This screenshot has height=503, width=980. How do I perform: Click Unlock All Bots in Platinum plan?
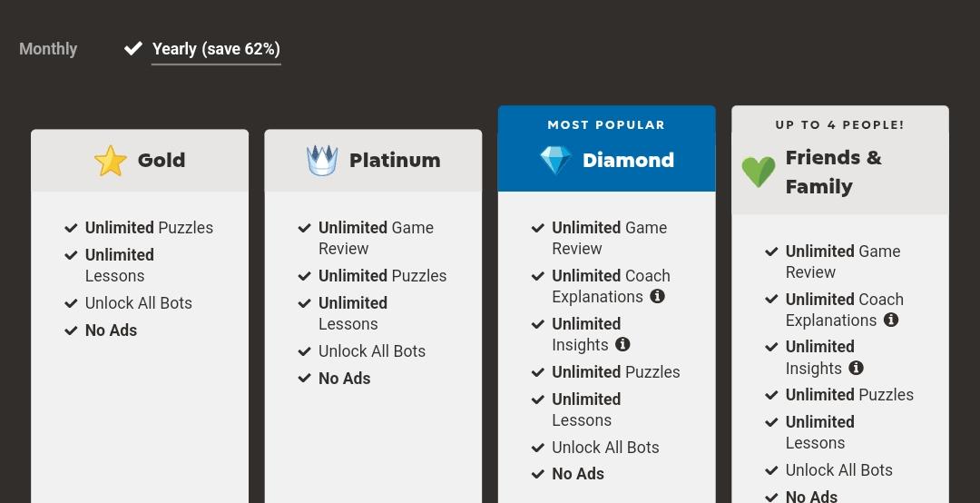(x=372, y=351)
